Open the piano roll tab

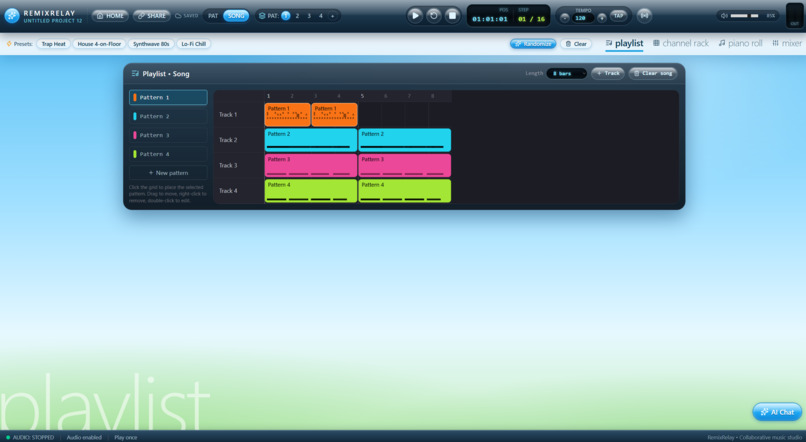(740, 44)
